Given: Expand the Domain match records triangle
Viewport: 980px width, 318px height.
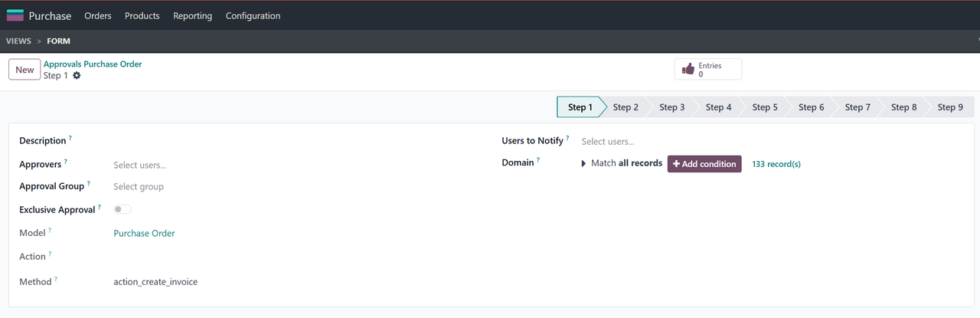Looking at the screenshot, I should [x=584, y=163].
